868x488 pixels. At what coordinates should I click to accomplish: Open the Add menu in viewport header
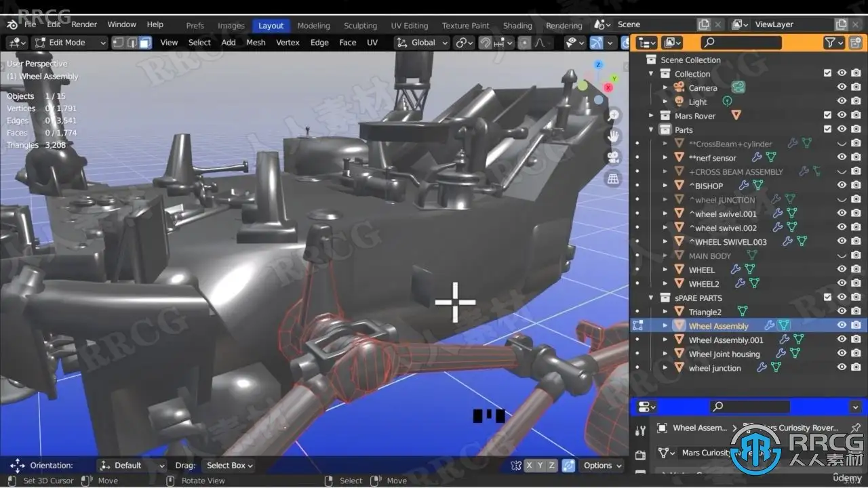(x=229, y=43)
